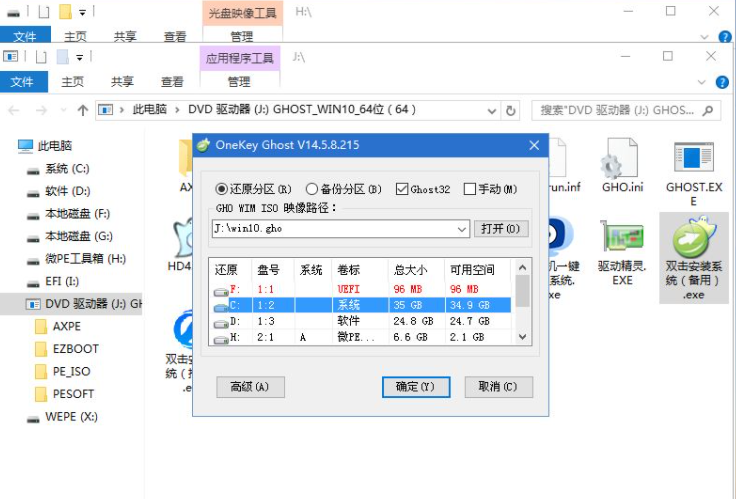This screenshot has height=499, width=736.
Task: Enable the 手动(M) checkbox
Action: coord(470,188)
